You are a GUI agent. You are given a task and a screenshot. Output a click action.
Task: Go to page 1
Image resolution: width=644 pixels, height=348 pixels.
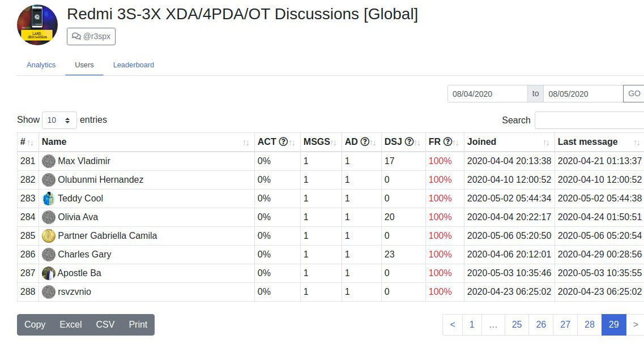tap(472, 325)
